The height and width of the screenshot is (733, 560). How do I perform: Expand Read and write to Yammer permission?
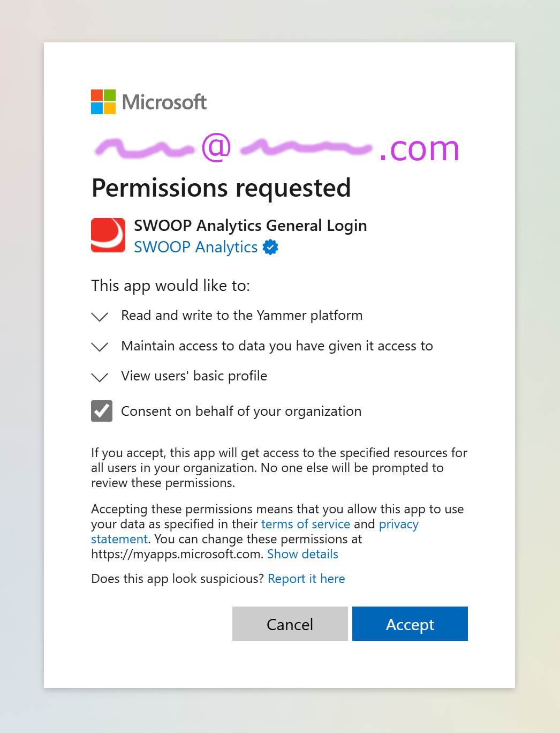point(100,317)
